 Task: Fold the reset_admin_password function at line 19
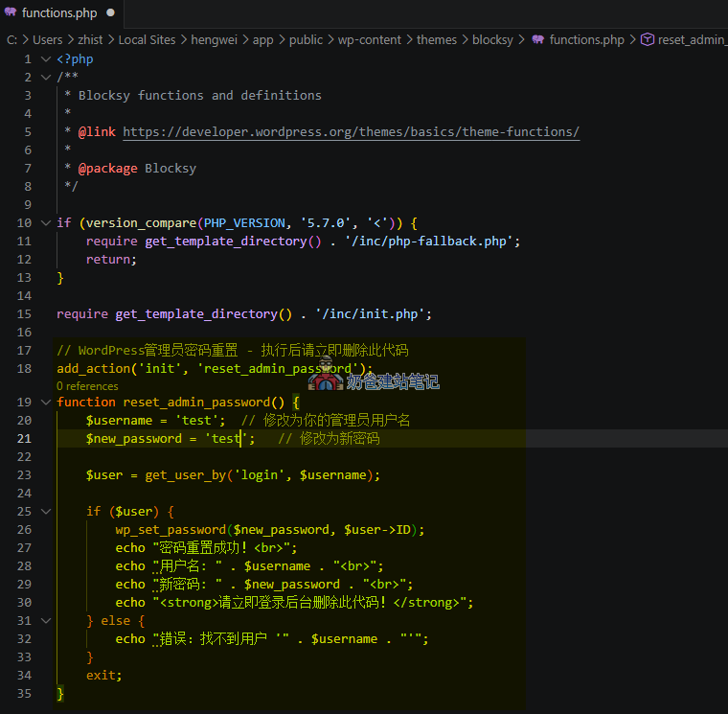[x=46, y=402]
